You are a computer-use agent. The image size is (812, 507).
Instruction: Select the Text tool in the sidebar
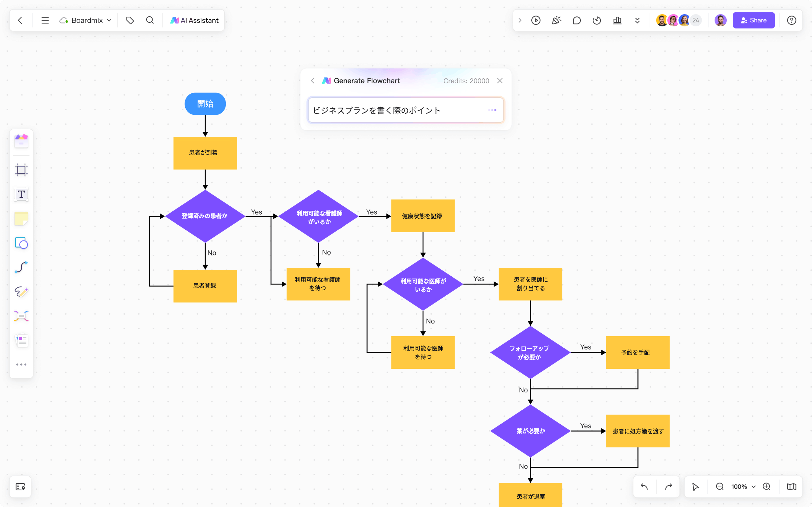click(x=21, y=194)
